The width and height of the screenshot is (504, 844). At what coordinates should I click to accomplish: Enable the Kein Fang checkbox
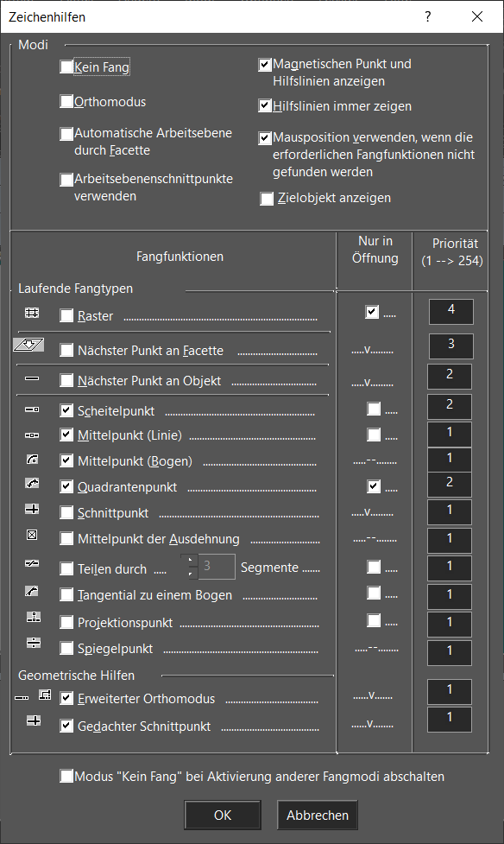66,67
